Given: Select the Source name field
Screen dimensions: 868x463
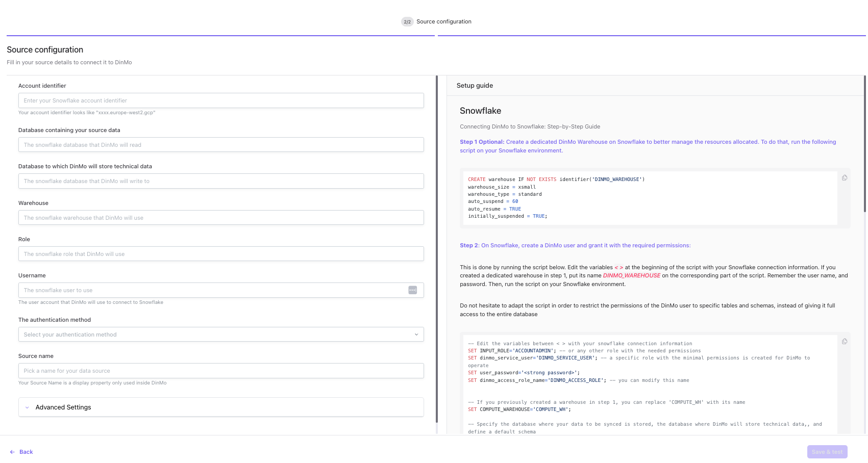Looking at the screenshot, I should 221,371.
